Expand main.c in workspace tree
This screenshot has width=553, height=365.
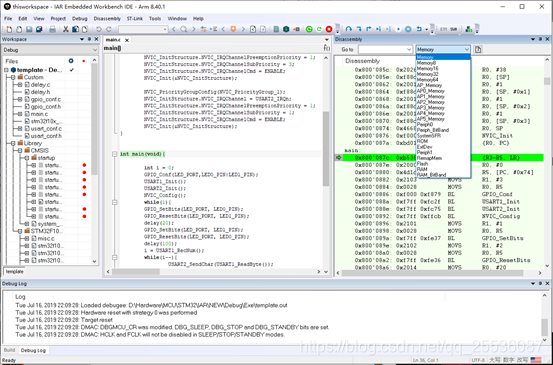(20, 114)
